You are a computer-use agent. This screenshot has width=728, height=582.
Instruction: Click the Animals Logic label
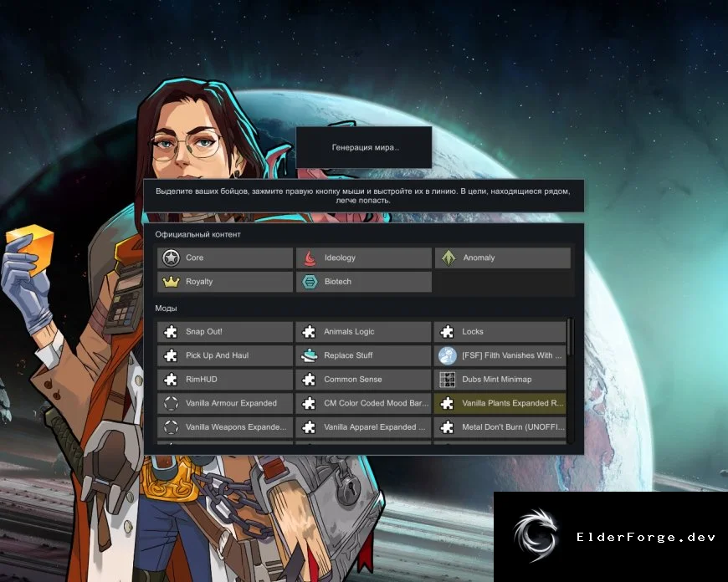[349, 332]
